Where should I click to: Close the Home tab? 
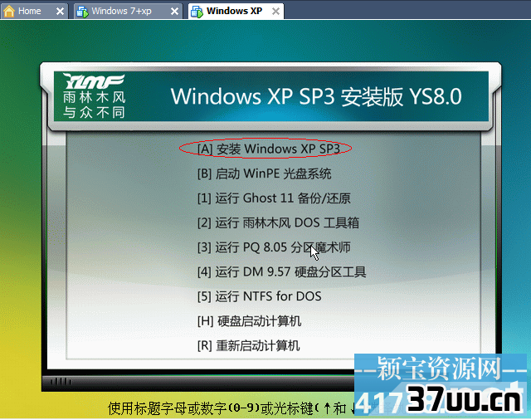coord(60,12)
